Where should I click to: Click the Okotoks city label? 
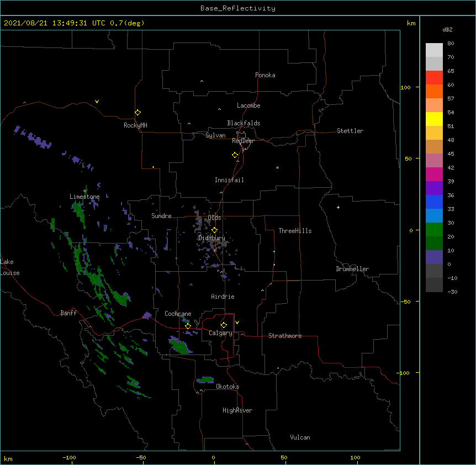tap(228, 387)
